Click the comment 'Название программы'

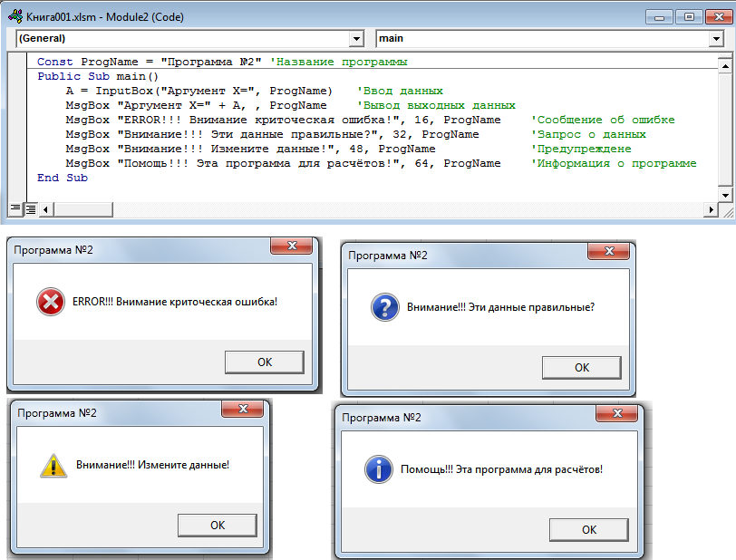click(338, 62)
